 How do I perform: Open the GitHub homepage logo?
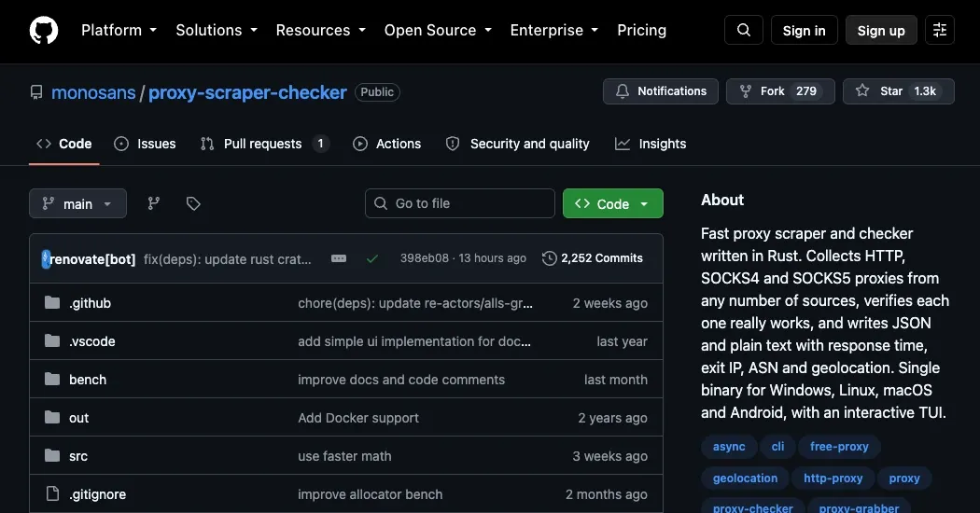coord(44,30)
